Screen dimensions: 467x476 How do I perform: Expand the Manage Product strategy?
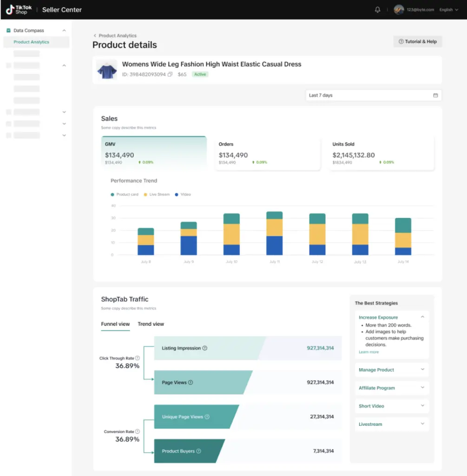[x=392, y=370]
